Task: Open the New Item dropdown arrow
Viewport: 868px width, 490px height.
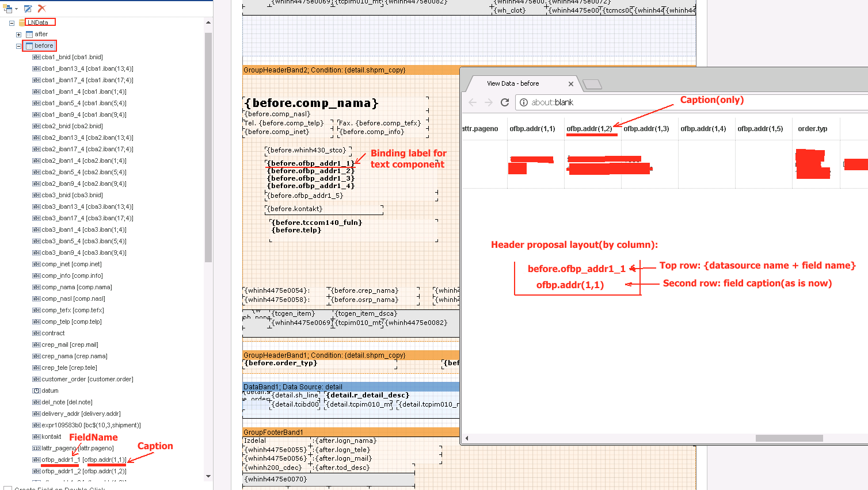Action: (x=16, y=9)
